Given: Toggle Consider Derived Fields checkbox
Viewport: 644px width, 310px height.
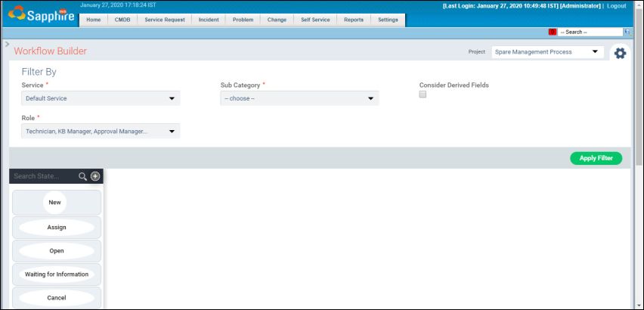Looking at the screenshot, I should [x=423, y=95].
